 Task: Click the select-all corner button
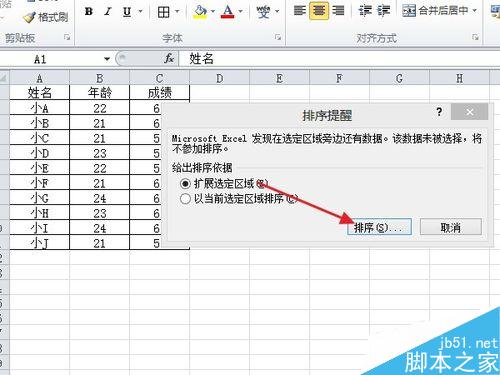pyautogui.click(x=4, y=78)
